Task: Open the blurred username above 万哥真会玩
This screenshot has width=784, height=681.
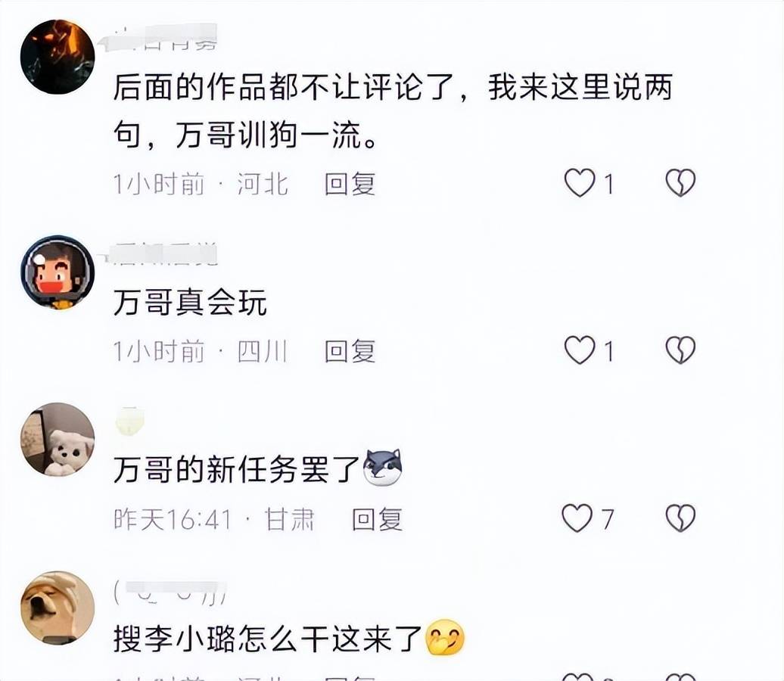Action: click(x=159, y=253)
